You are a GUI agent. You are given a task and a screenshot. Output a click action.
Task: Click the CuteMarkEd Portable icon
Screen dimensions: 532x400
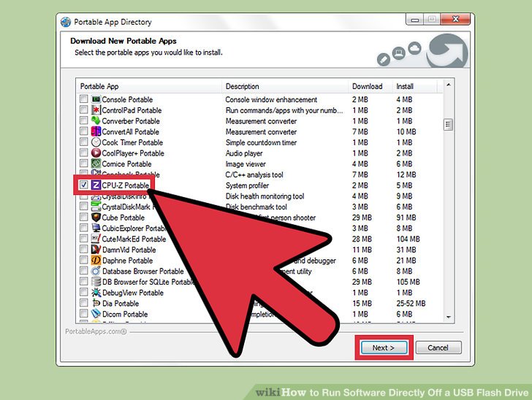click(x=96, y=239)
